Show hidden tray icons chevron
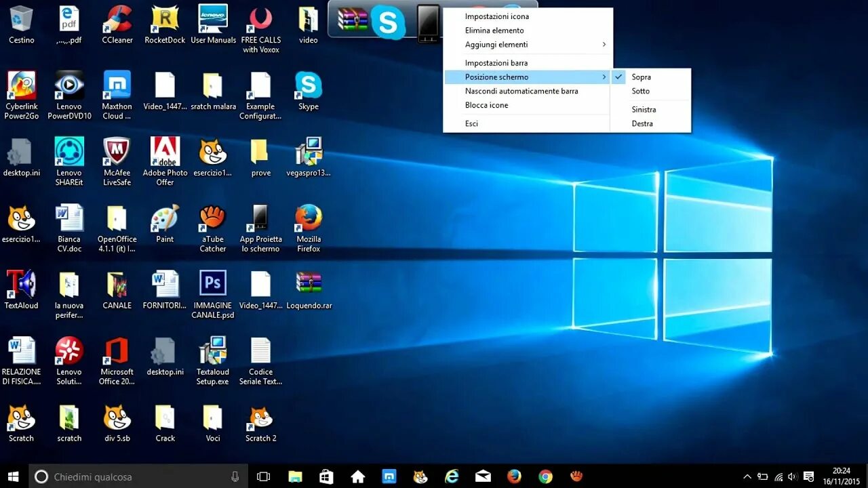The height and width of the screenshot is (488, 868). 747,477
